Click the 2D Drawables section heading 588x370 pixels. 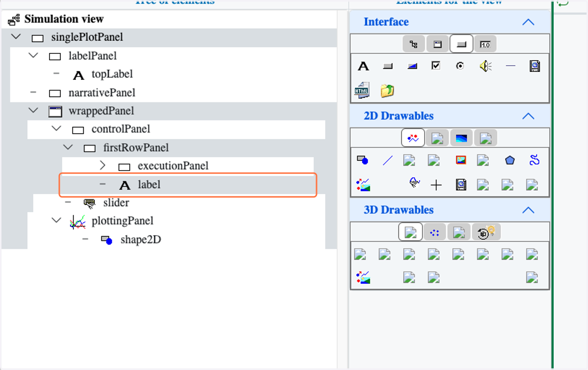pyautogui.click(x=399, y=116)
